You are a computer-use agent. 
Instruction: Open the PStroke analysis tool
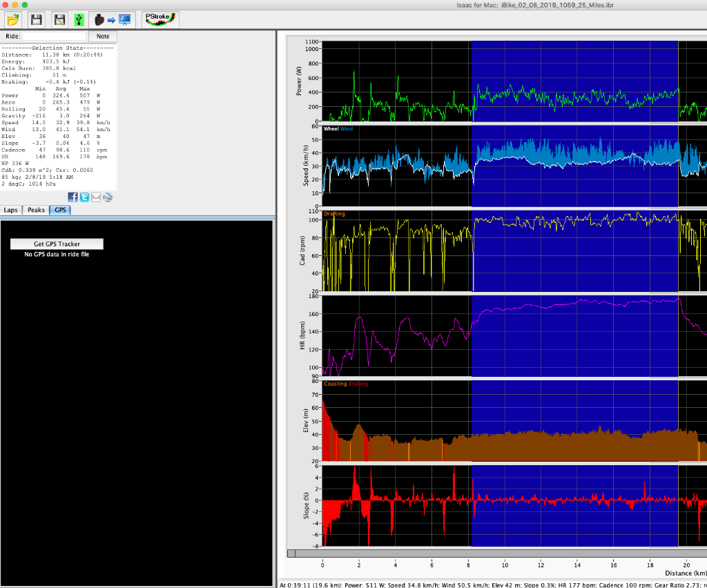pyautogui.click(x=160, y=20)
